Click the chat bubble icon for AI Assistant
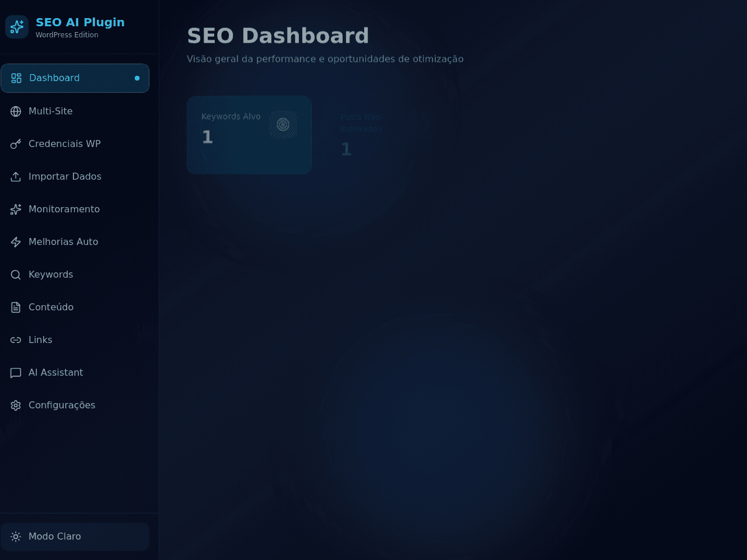 click(16, 373)
